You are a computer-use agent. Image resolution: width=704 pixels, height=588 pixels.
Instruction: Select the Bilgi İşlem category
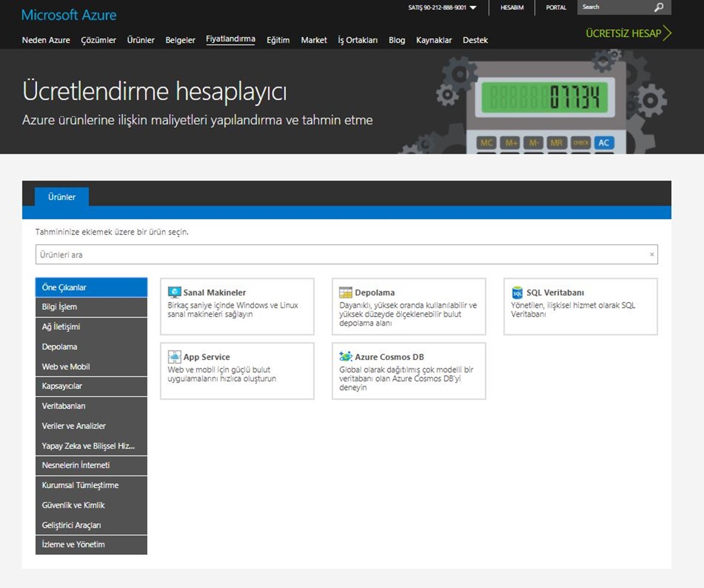91,307
